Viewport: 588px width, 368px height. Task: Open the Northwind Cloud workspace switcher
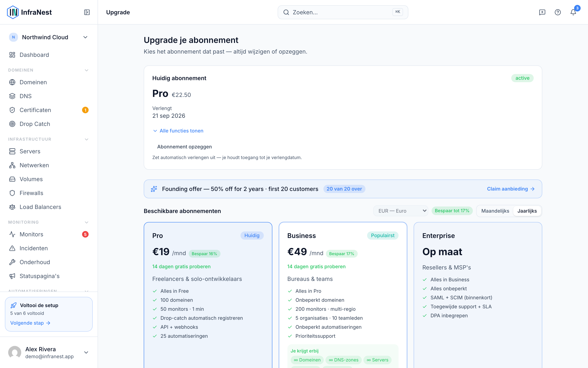point(49,37)
